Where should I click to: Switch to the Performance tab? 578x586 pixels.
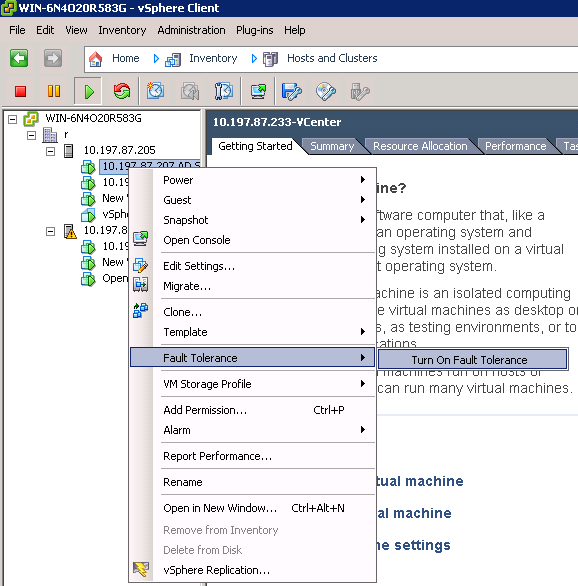point(515,146)
